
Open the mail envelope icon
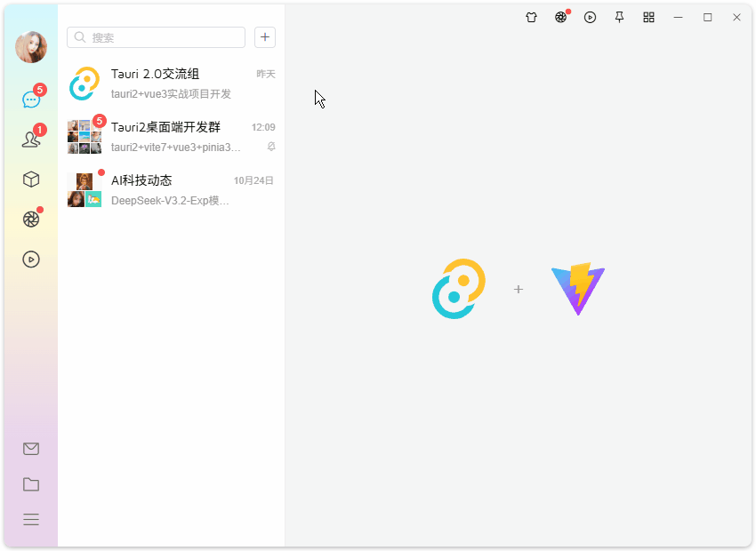[x=31, y=448]
